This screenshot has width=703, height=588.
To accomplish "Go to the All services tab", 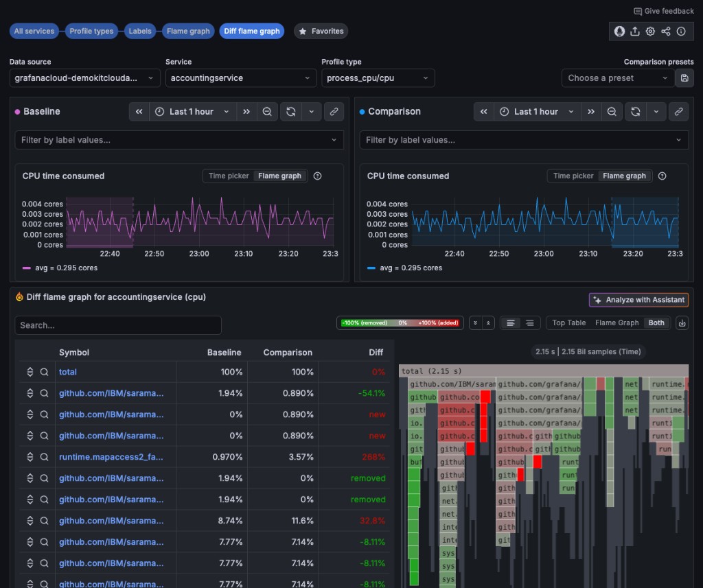I will pos(34,32).
